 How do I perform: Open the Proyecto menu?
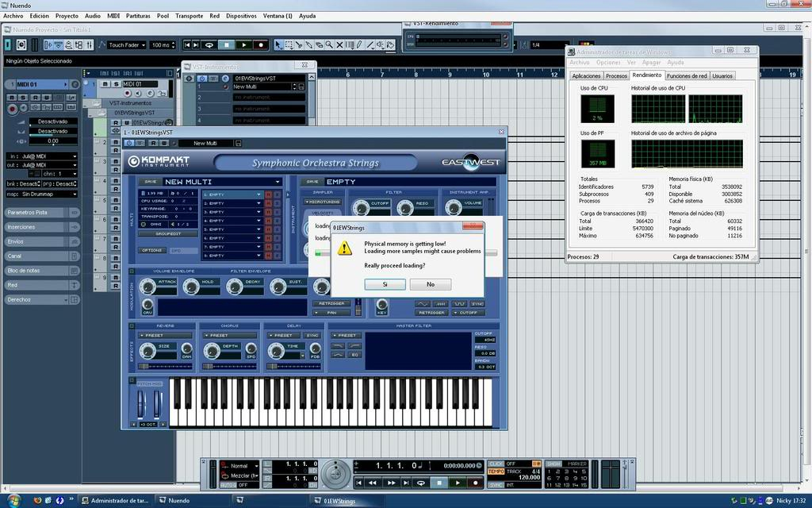click(x=67, y=16)
